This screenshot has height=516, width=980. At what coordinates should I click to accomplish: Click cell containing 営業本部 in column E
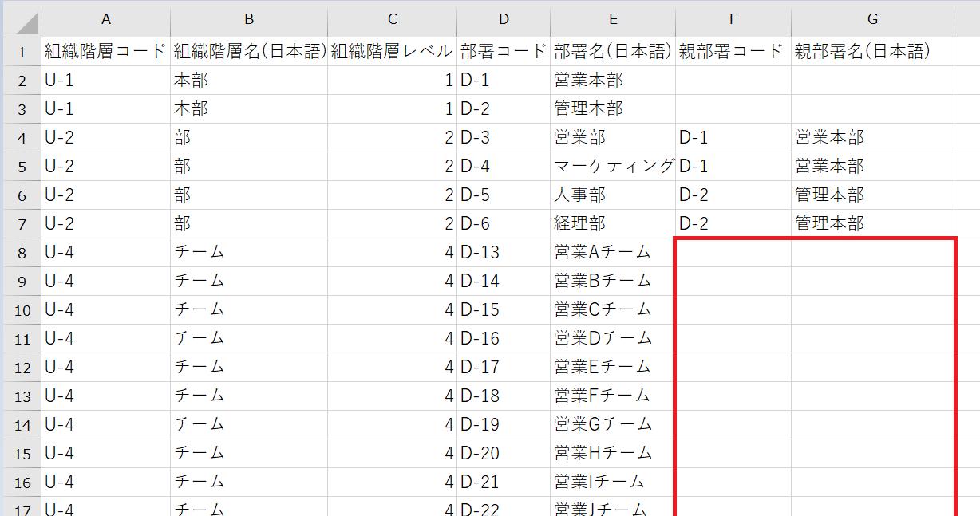pyautogui.click(x=612, y=81)
